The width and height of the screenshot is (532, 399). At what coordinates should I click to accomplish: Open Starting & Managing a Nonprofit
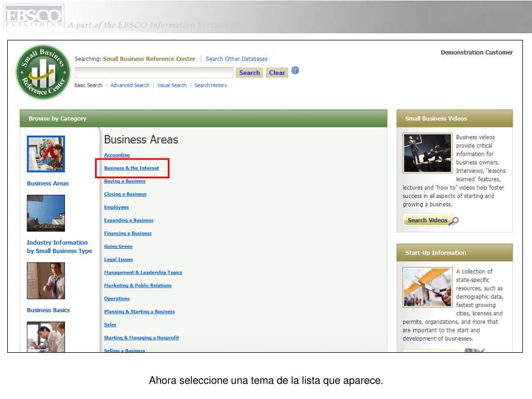141,338
